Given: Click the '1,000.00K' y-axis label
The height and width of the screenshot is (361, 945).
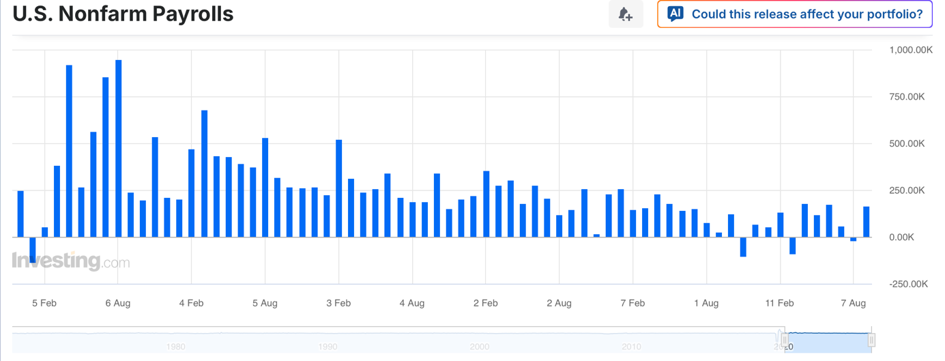Looking at the screenshot, I should [x=911, y=50].
